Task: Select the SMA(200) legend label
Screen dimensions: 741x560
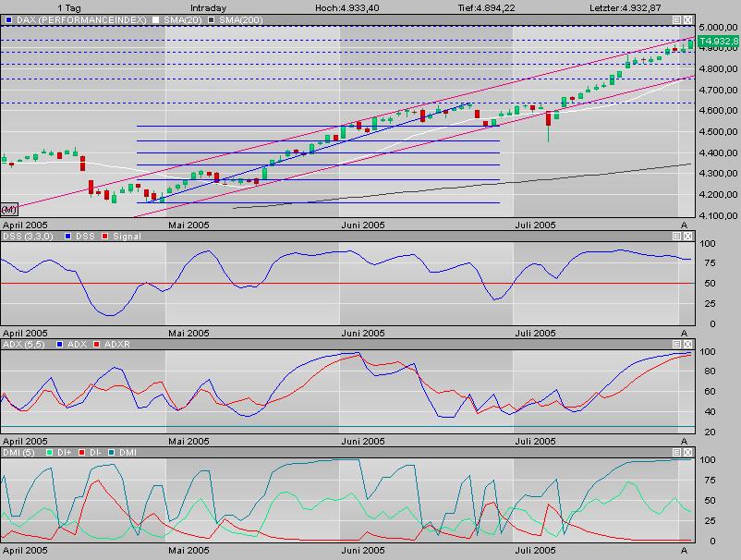Action: tap(241, 20)
